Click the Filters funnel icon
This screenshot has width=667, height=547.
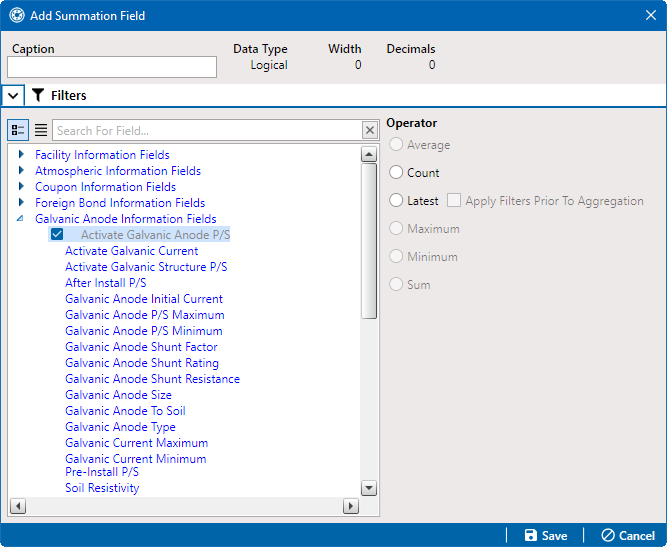point(38,95)
